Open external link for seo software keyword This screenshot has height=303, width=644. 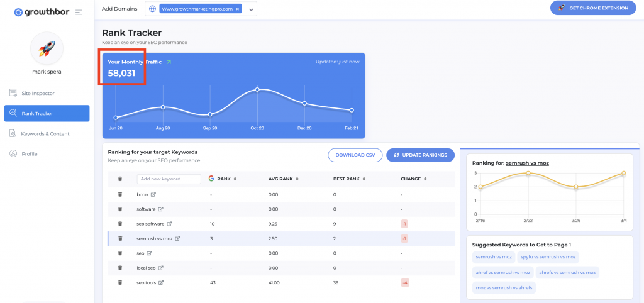169,224
